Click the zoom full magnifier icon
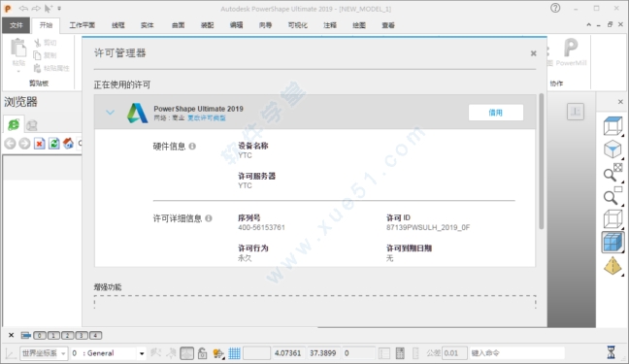629x364 pixels. point(612,173)
